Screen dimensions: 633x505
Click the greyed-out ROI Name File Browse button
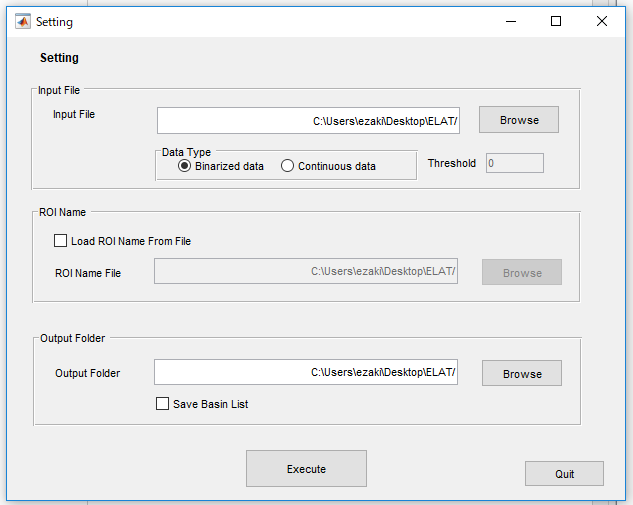[x=522, y=272]
